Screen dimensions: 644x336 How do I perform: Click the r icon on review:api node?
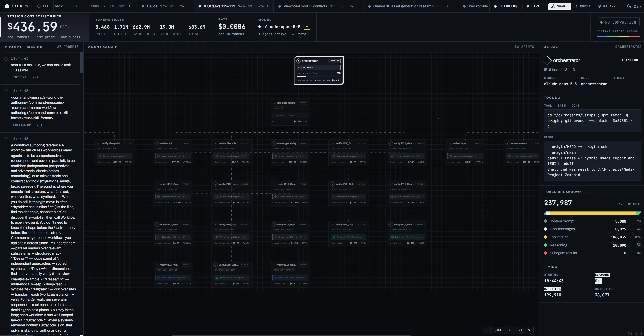(157, 143)
